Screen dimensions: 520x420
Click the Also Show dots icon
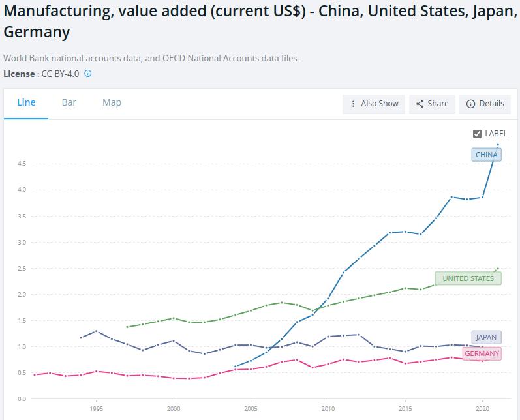pyautogui.click(x=354, y=104)
